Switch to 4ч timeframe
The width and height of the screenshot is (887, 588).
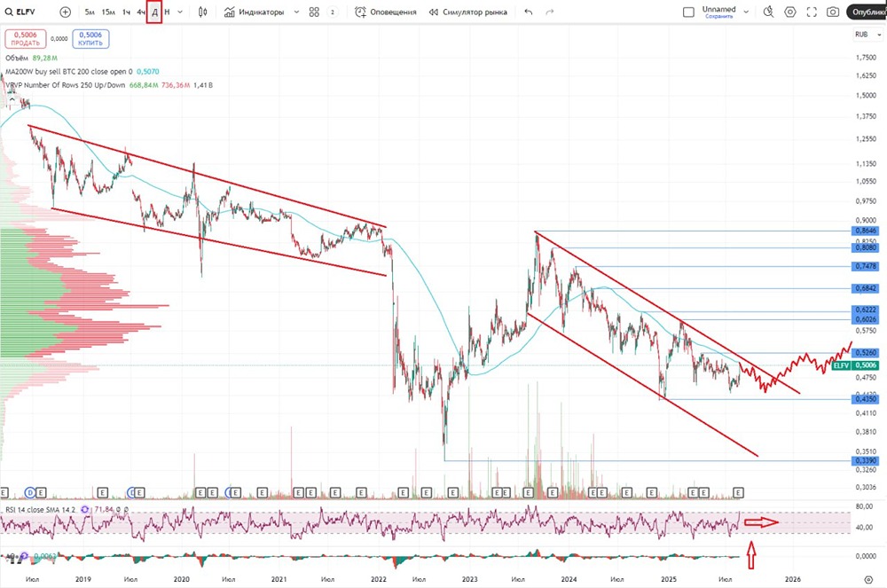click(141, 12)
